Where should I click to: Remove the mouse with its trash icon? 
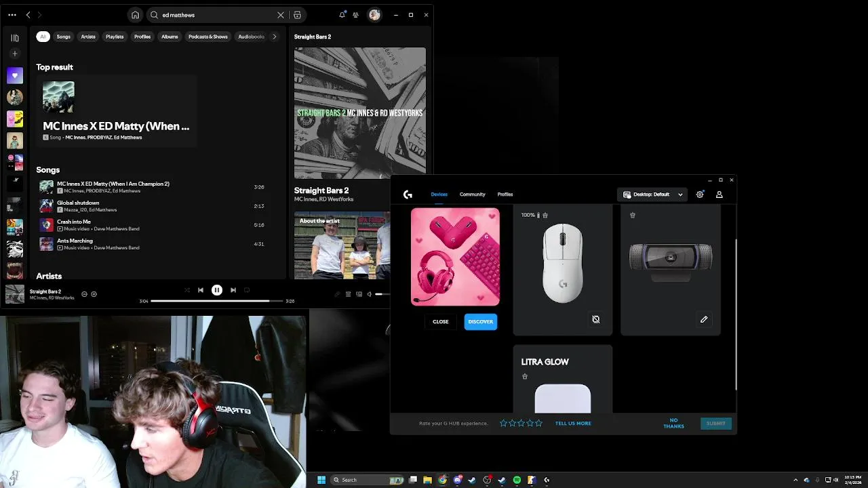click(545, 216)
